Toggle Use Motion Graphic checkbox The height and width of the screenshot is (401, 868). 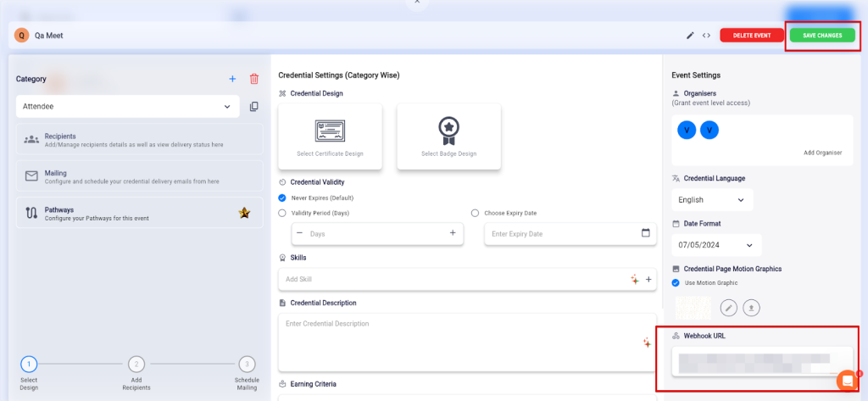point(676,282)
